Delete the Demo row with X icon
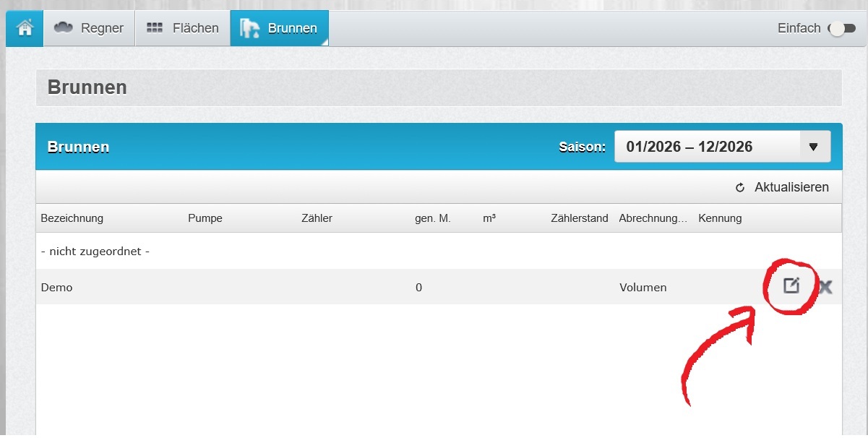Image resolution: width=868 pixels, height=438 pixels. coord(825,287)
